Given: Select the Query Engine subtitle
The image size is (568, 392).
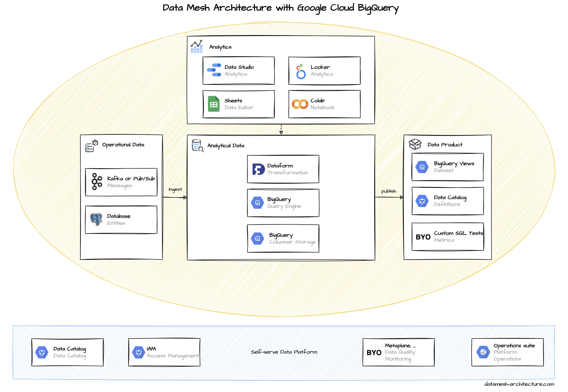Looking at the screenshot, I should 284,207.
